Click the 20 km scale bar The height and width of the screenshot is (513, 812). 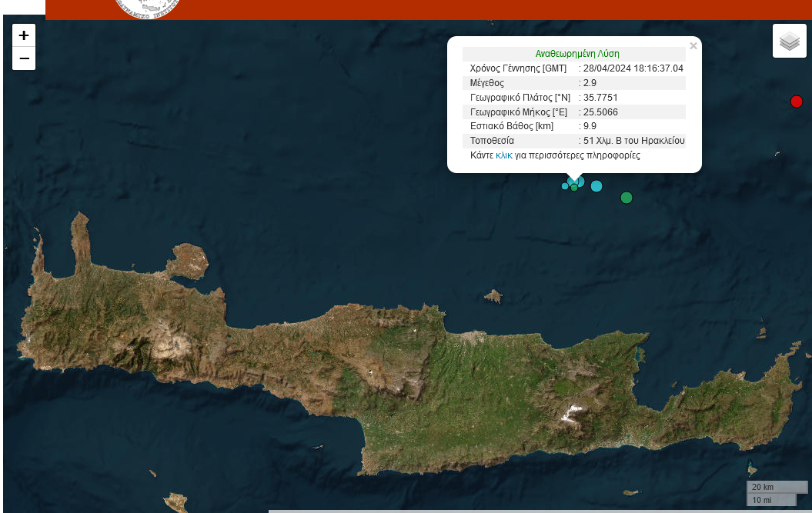click(776, 487)
